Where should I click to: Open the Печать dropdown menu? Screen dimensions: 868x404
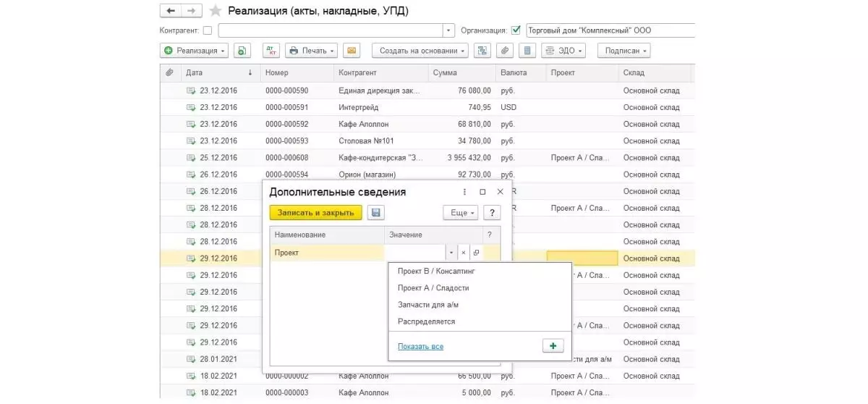tap(312, 51)
